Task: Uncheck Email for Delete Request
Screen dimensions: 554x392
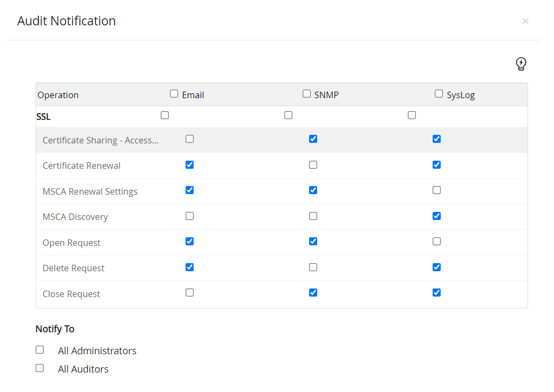Action: (x=189, y=267)
